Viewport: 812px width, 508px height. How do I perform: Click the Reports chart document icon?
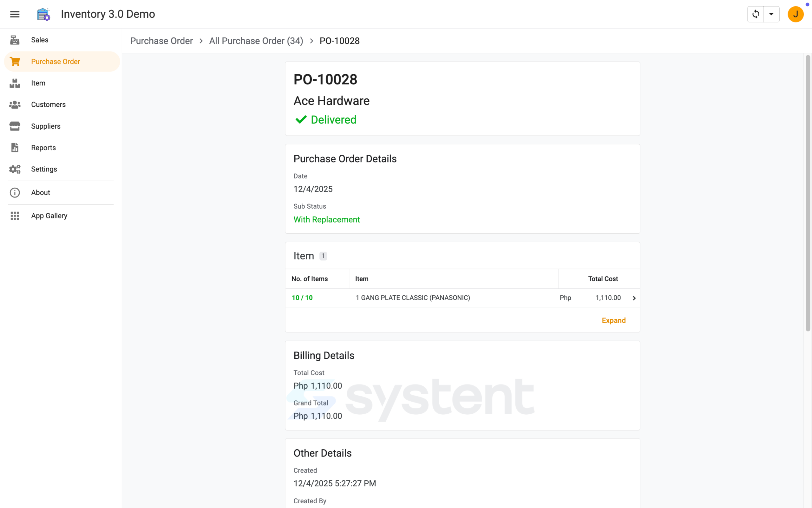coord(15,148)
